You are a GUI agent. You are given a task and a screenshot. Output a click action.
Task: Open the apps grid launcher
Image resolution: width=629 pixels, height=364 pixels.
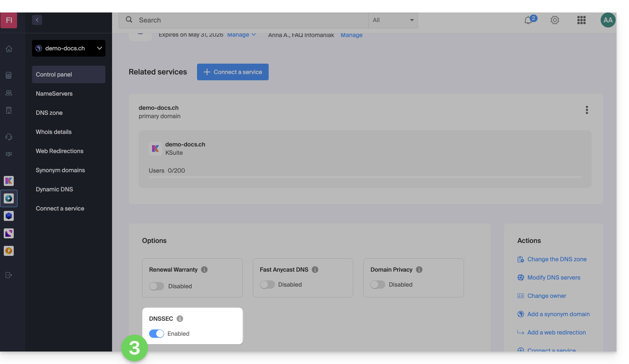point(581,20)
